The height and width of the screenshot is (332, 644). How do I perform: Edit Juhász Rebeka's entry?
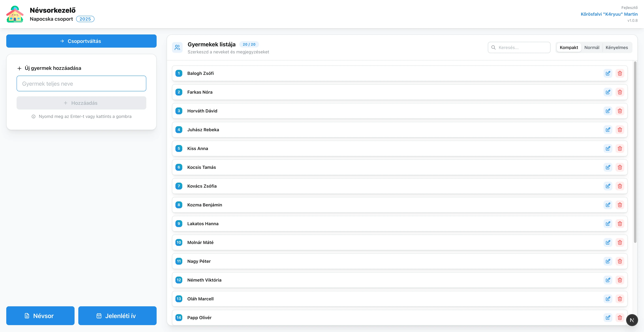coord(608,130)
